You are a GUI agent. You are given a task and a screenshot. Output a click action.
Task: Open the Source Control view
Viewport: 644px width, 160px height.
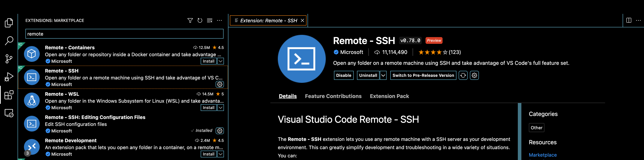9,59
